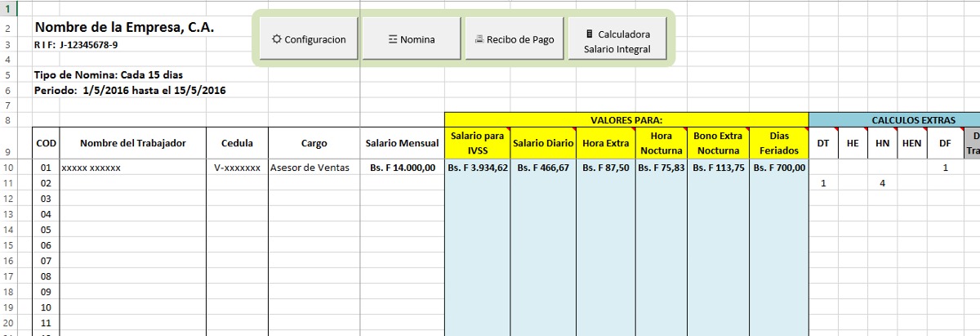Select the 'VALORES PARA:' header
This screenshot has height=336, width=980.
click(x=626, y=119)
